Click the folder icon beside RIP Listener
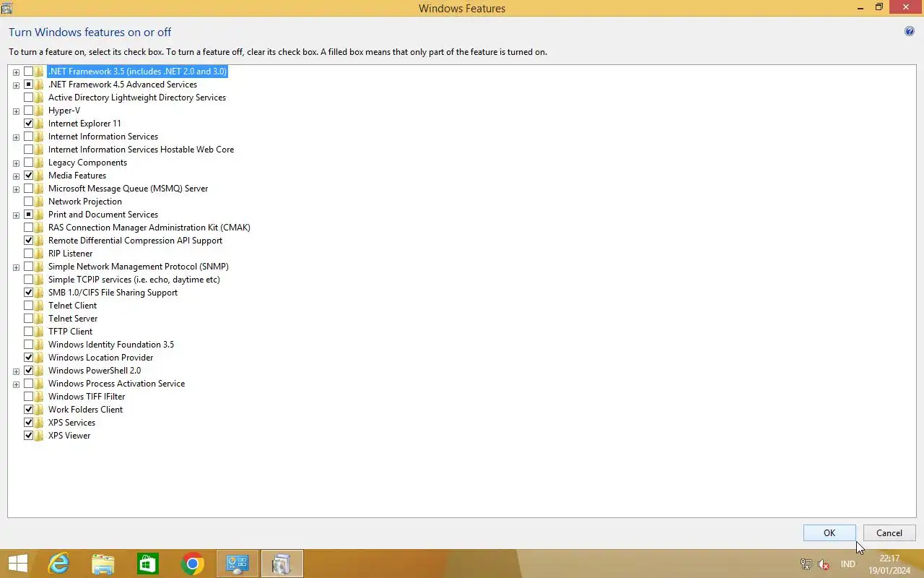The image size is (924, 578). 40,254
